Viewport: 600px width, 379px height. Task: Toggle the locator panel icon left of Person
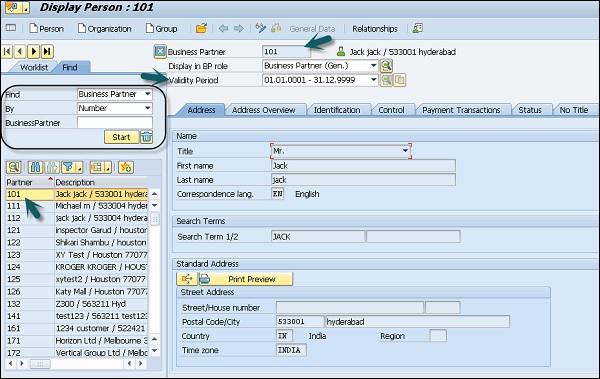pos(11,28)
